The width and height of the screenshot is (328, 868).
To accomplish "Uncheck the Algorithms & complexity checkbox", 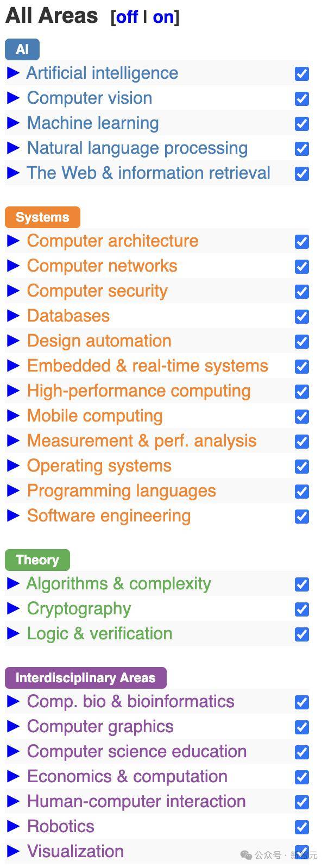I will point(302,584).
